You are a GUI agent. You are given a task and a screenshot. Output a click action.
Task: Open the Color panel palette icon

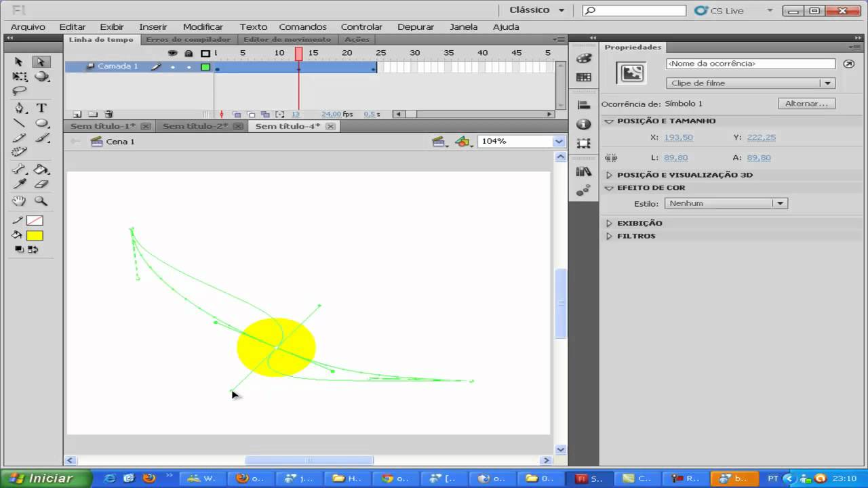coord(583,58)
